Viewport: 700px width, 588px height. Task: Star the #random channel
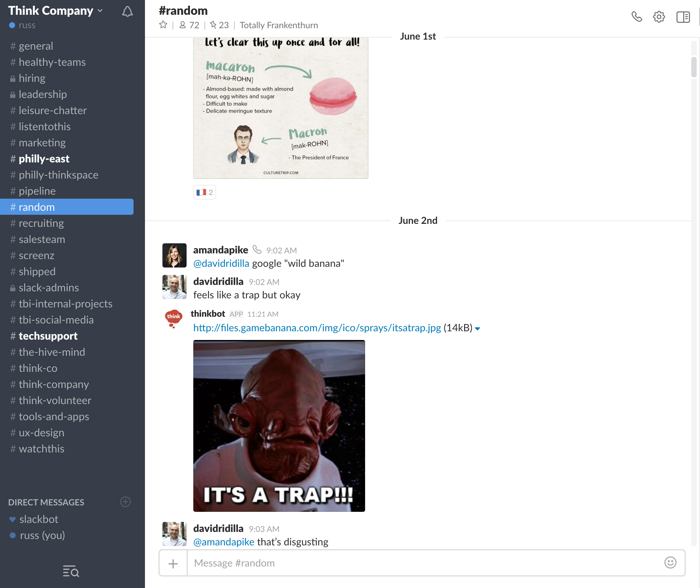(x=163, y=25)
